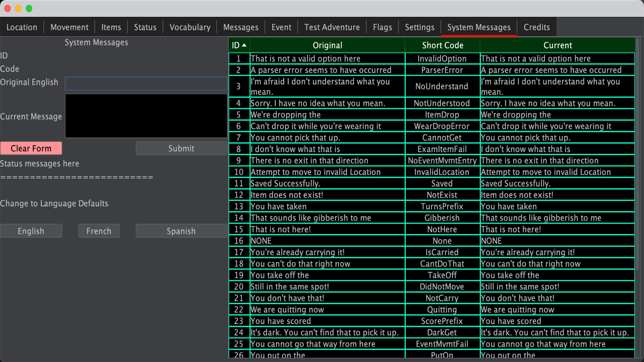Image resolution: width=644 pixels, height=362 pixels.
Task: View the Credits tab
Action: (536, 27)
